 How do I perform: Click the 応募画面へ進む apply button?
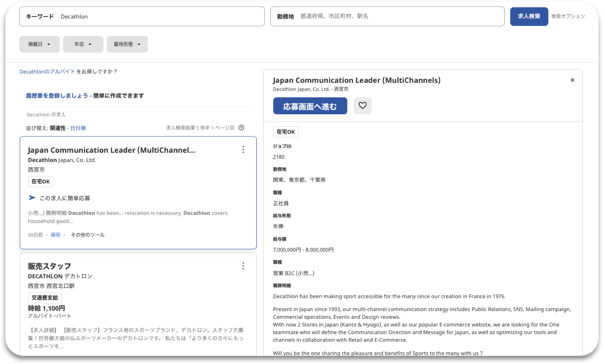(310, 106)
